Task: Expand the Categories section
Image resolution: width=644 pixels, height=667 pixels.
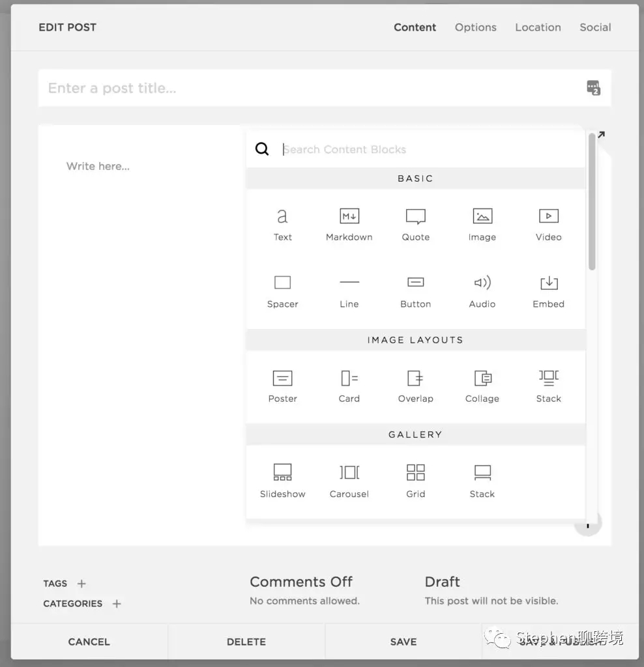Action: coord(116,604)
